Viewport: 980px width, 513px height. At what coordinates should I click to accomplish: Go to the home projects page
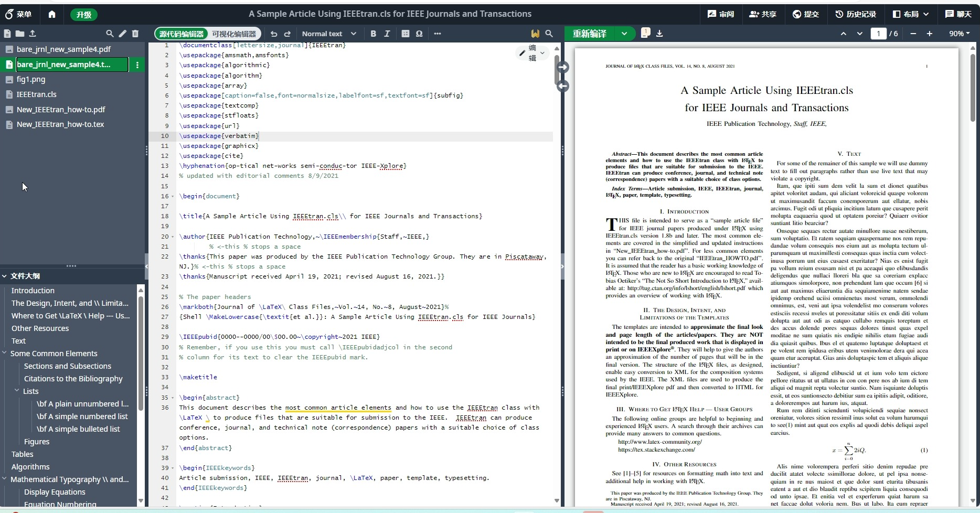tap(52, 14)
